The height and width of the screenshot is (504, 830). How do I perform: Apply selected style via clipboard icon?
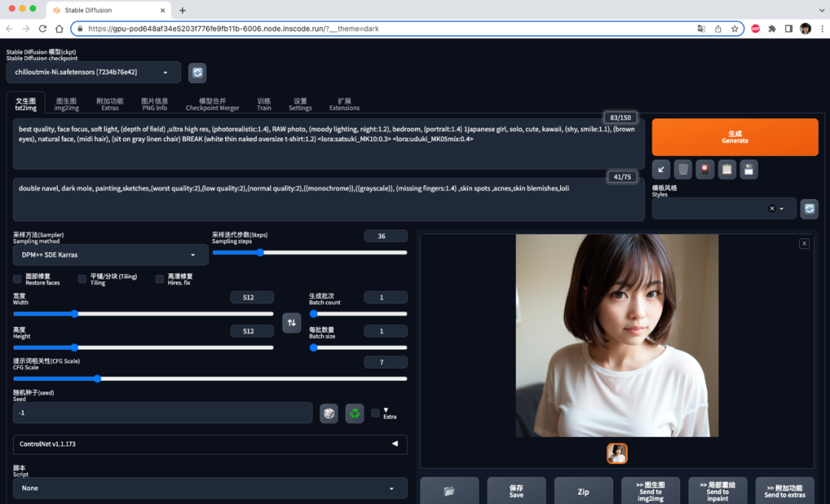tap(726, 169)
